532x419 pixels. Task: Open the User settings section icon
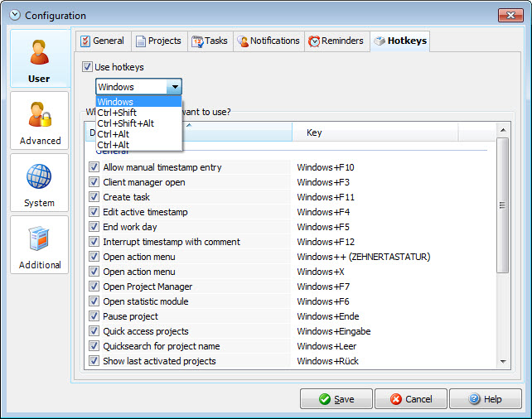[39, 52]
